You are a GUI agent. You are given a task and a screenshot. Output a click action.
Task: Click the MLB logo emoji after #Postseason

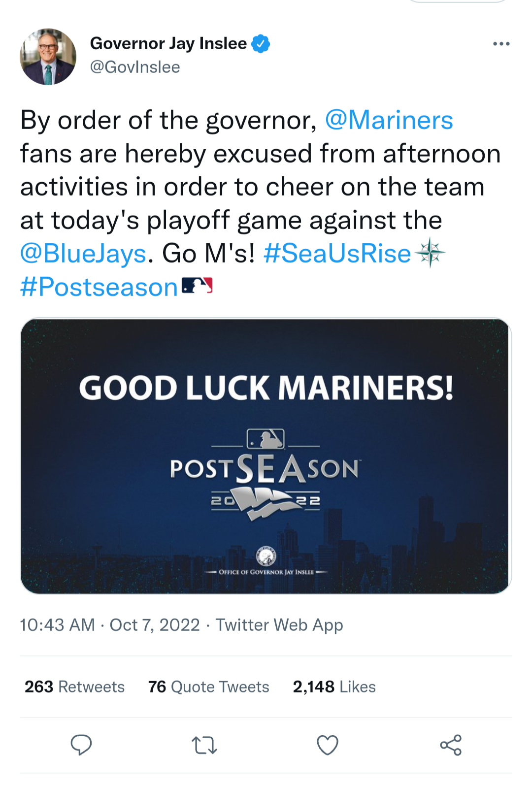click(197, 286)
